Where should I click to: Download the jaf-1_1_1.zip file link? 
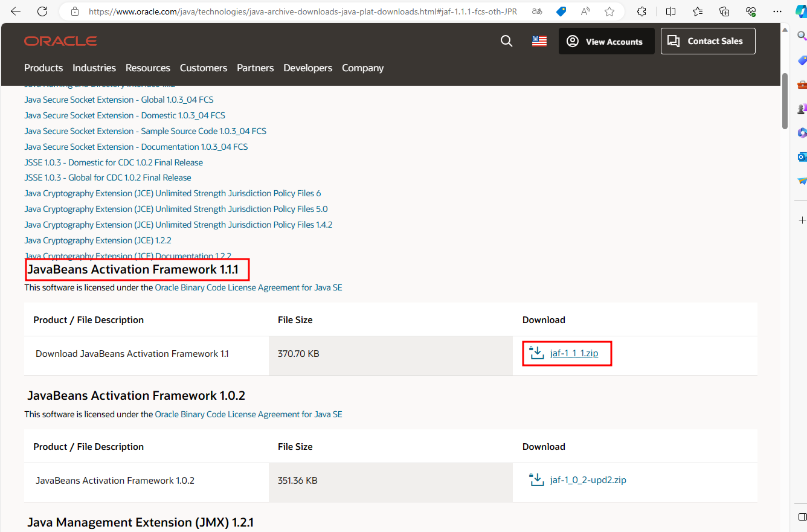(x=574, y=353)
